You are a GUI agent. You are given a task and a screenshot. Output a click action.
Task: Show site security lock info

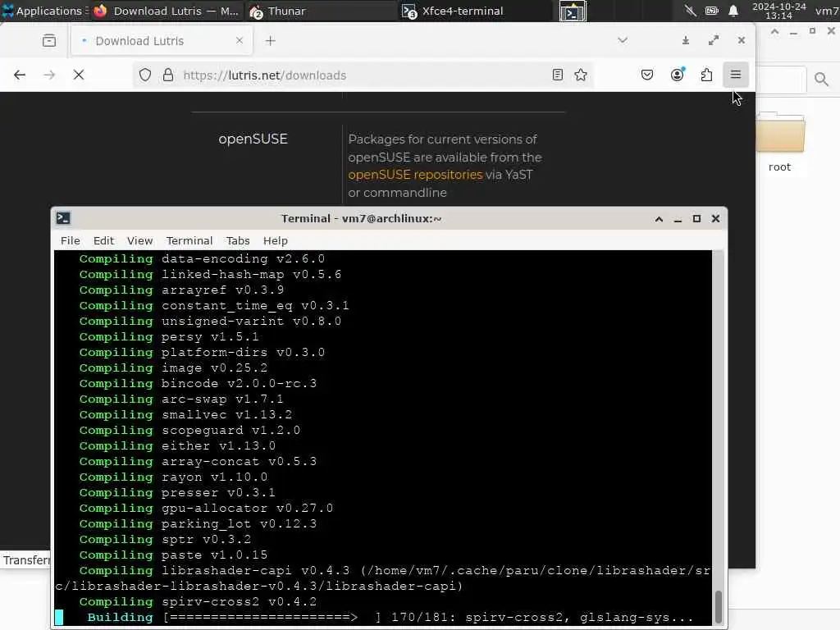(x=167, y=75)
